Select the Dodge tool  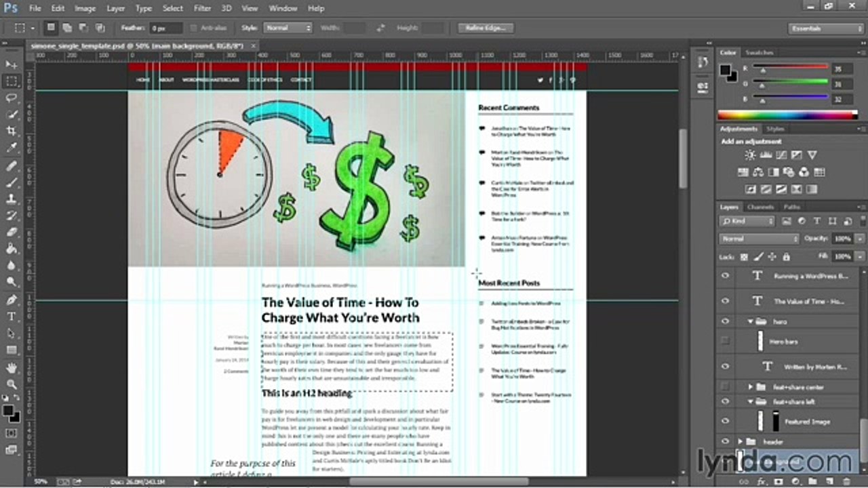click(x=12, y=282)
